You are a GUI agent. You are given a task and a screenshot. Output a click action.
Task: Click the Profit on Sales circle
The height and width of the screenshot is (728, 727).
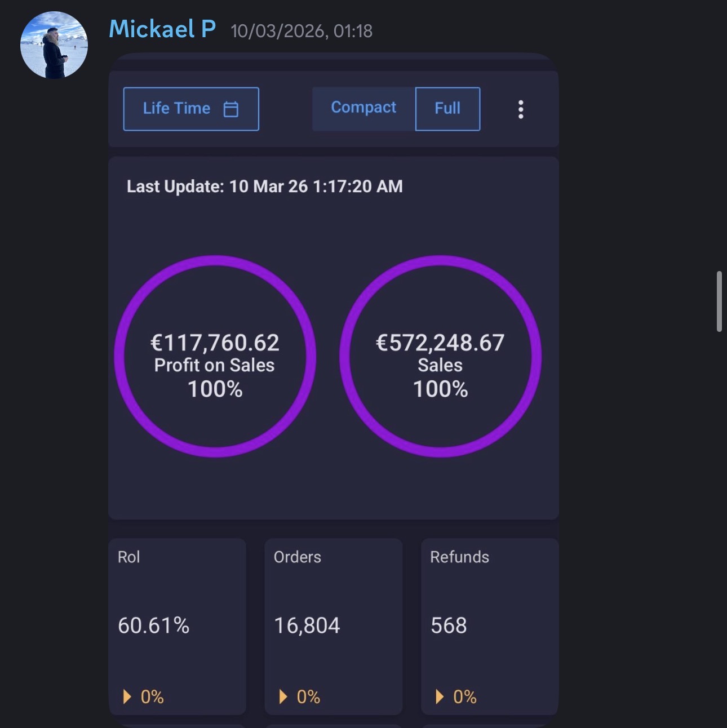pyautogui.click(x=215, y=357)
